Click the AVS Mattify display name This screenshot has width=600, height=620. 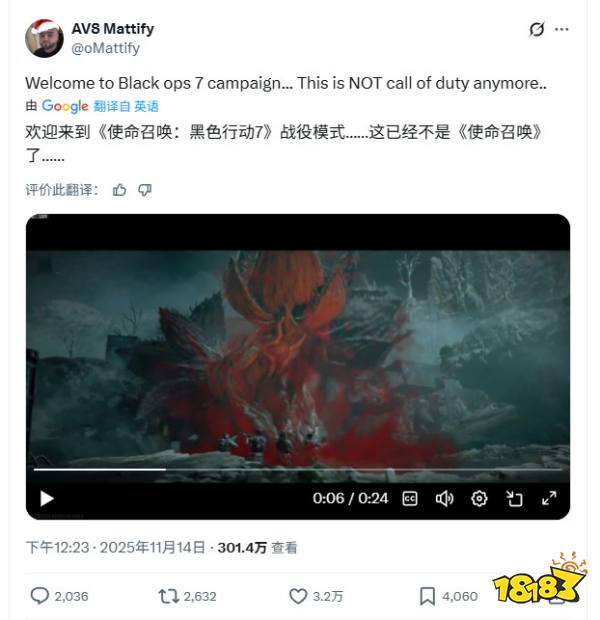click(x=113, y=28)
